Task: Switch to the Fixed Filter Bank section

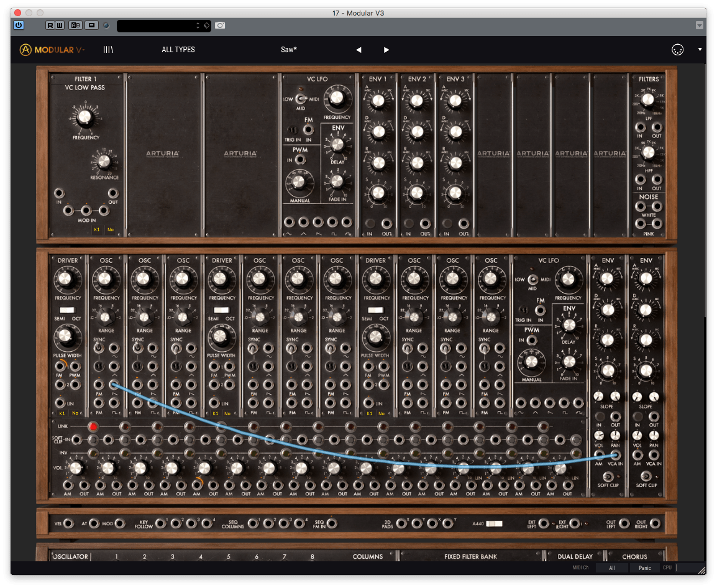Action: pos(470,556)
